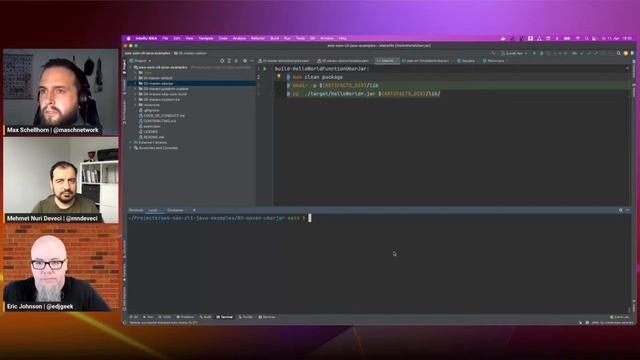
Task: Expand the 02-maven-uberjar folder arrow
Action: pyautogui.click(x=136, y=83)
